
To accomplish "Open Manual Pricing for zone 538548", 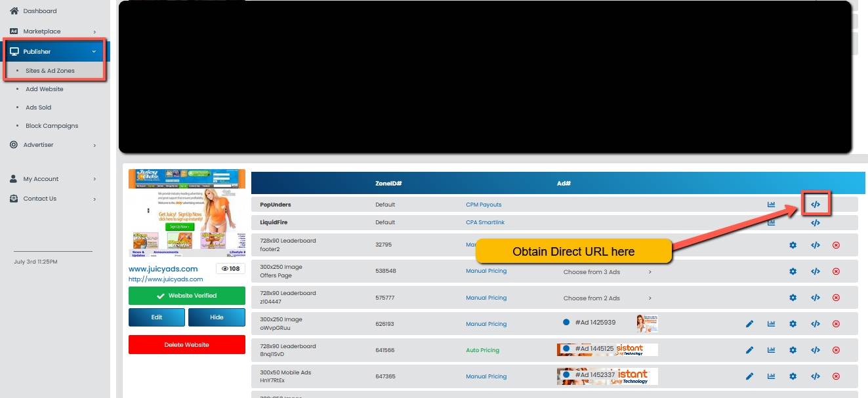I will click(x=486, y=271).
